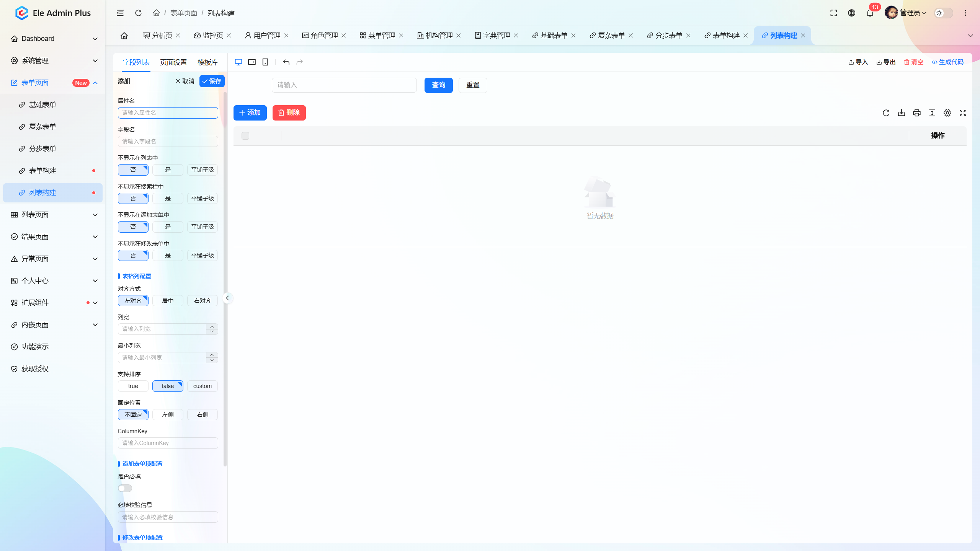Open table column settings gear icon
This screenshot has width=980, height=551.
[x=947, y=113]
